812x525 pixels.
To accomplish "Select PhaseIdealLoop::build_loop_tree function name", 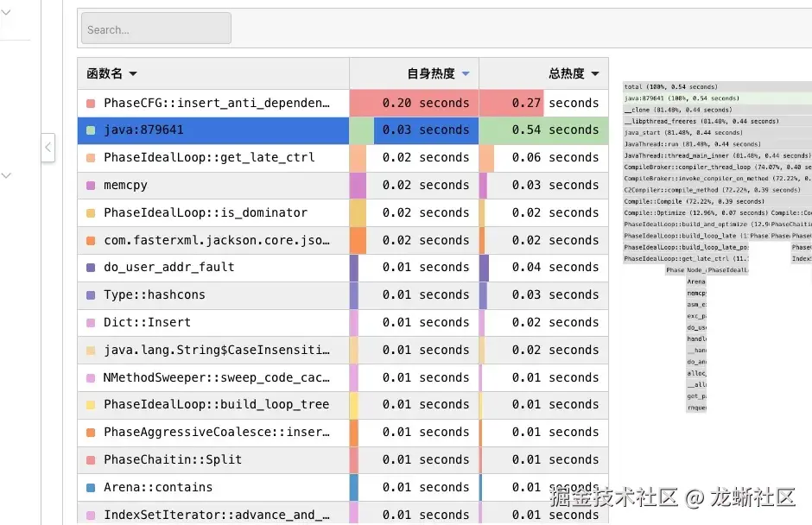I will pos(217,404).
